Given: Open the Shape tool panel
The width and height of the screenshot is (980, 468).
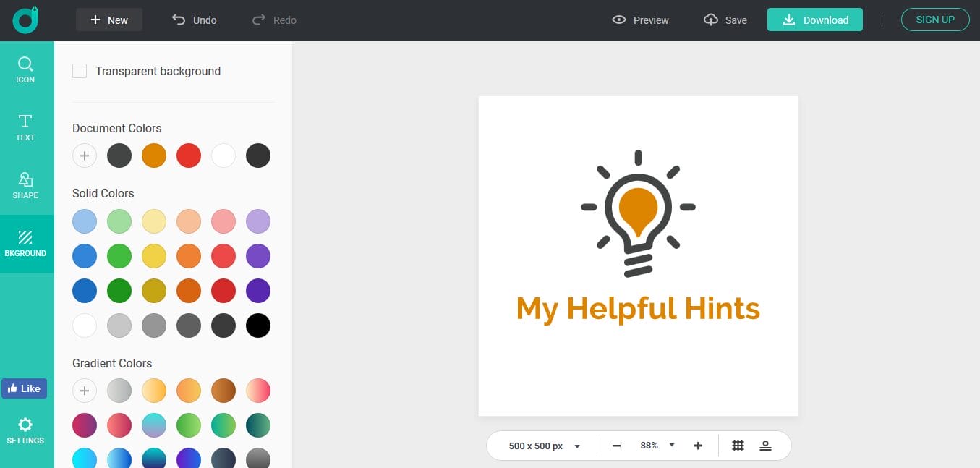Looking at the screenshot, I should (x=25, y=185).
